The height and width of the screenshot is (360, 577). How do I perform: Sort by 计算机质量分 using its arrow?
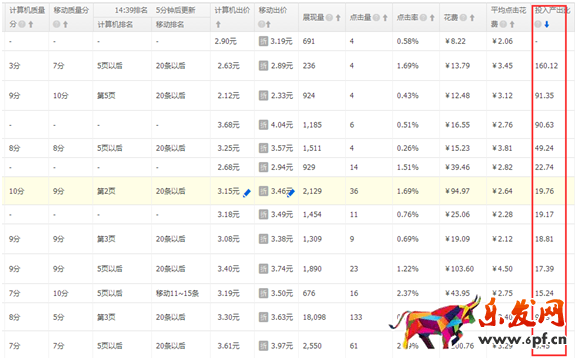(31, 25)
